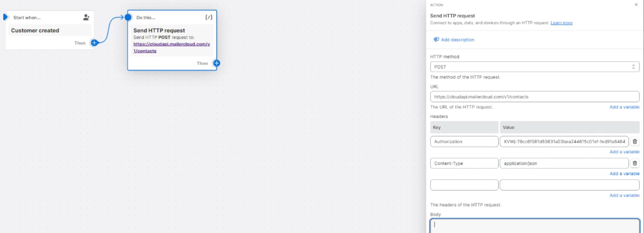
Task: Click the person icon on the trigger card
Action: tap(86, 17)
